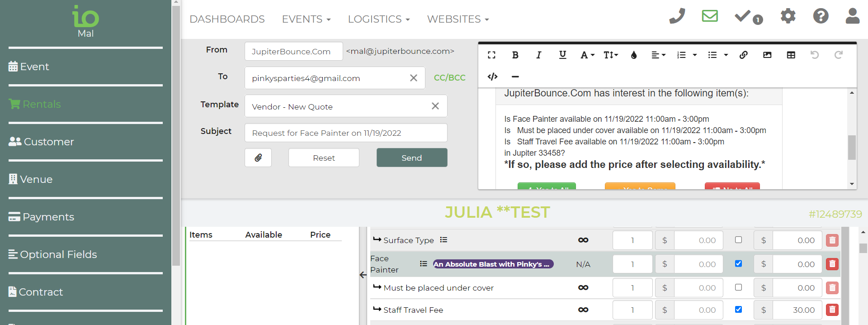Uncheck the Face Painter checkbox
868x325 pixels.
(x=738, y=263)
